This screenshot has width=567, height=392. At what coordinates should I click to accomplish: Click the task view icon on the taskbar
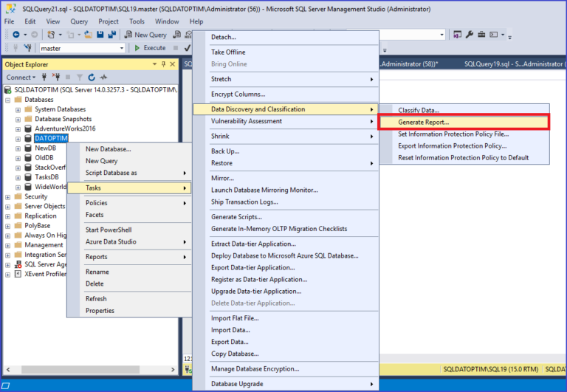pyautogui.click(x=5, y=385)
